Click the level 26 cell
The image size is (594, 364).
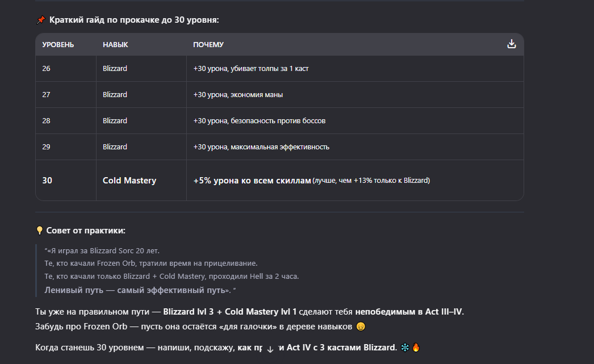pyautogui.click(x=47, y=68)
